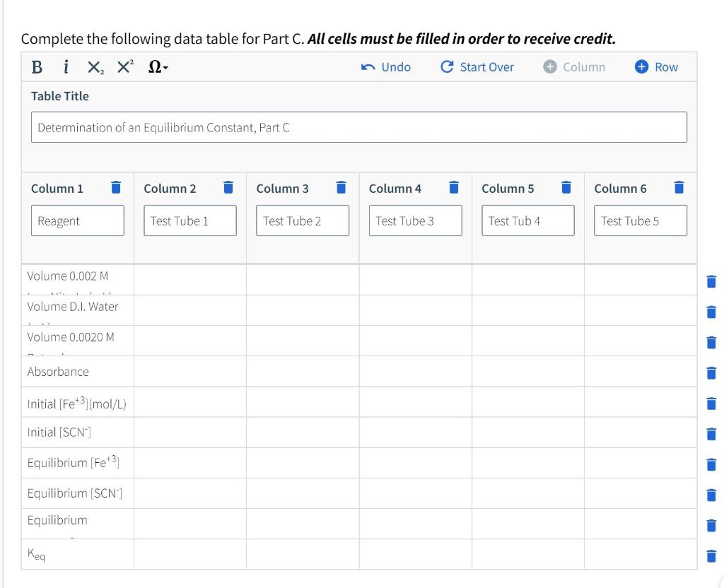Delete Column 4 with trash icon
Image resolution: width=724 pixels, height=588 pixels.
click(454, 187)
